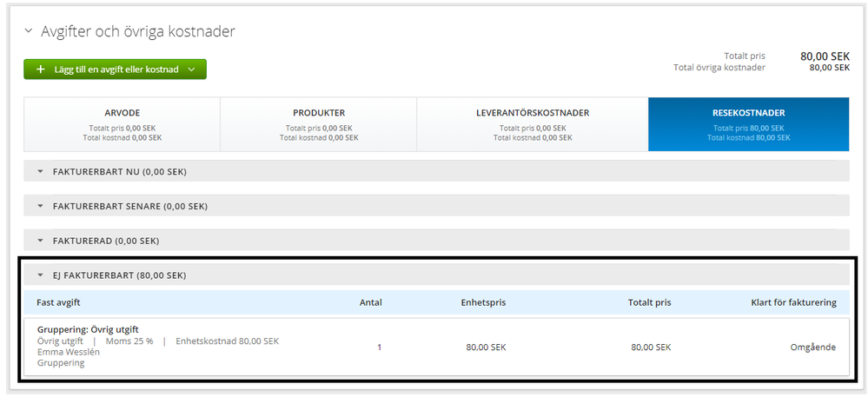
Task: Click the Enhetspris column header
Action: pyautogui.click(x=483, y=303)
